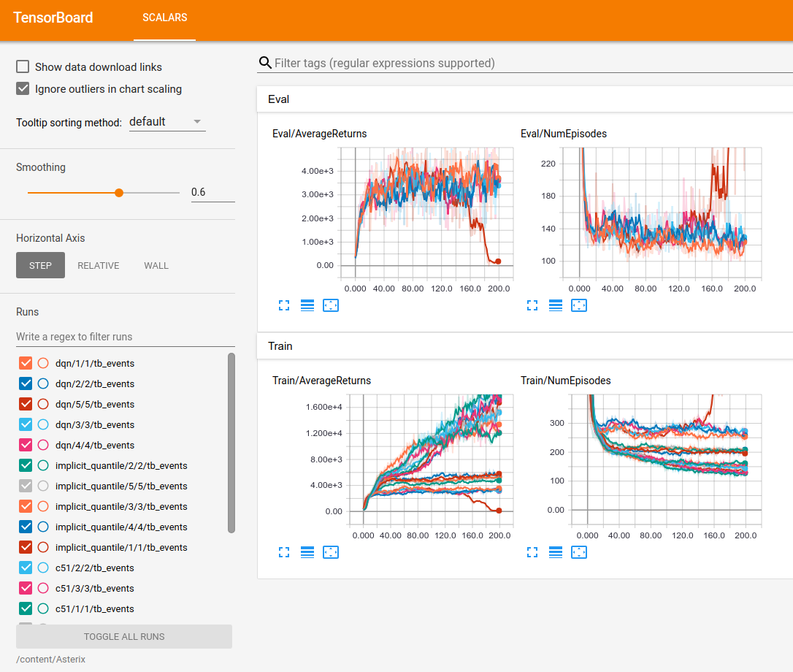Viewport: 793px width, 672px height.
Task: Toggle y-axis log scale for Eval/NumEpisodes
Action: [556, 305]
